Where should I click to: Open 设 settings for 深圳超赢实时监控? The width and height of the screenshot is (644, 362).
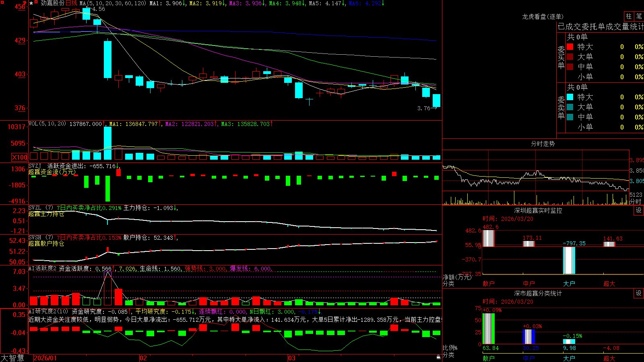point(639,210)
